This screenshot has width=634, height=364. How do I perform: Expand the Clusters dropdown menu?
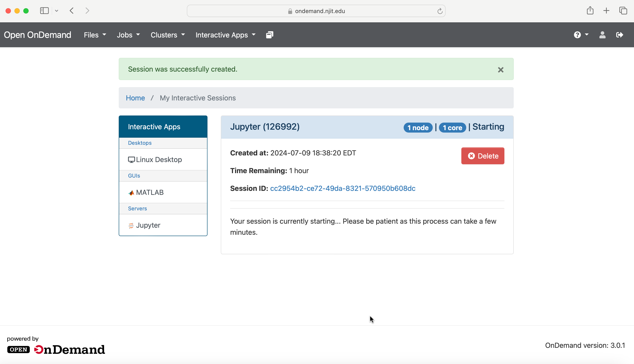click(x=168, y=35)
